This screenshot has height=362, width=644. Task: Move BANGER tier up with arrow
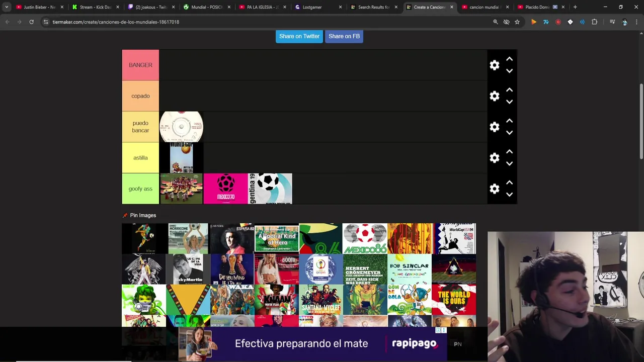pos(509,59)
